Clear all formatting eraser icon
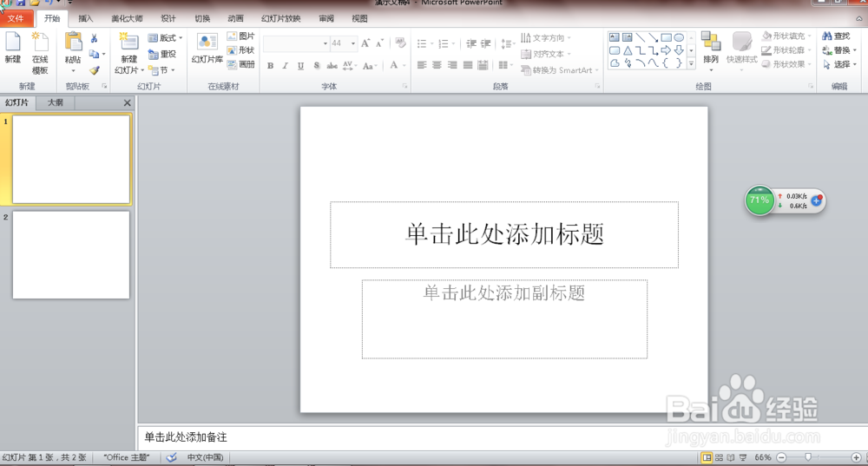 pyautogui.click(x=400, y=43)
